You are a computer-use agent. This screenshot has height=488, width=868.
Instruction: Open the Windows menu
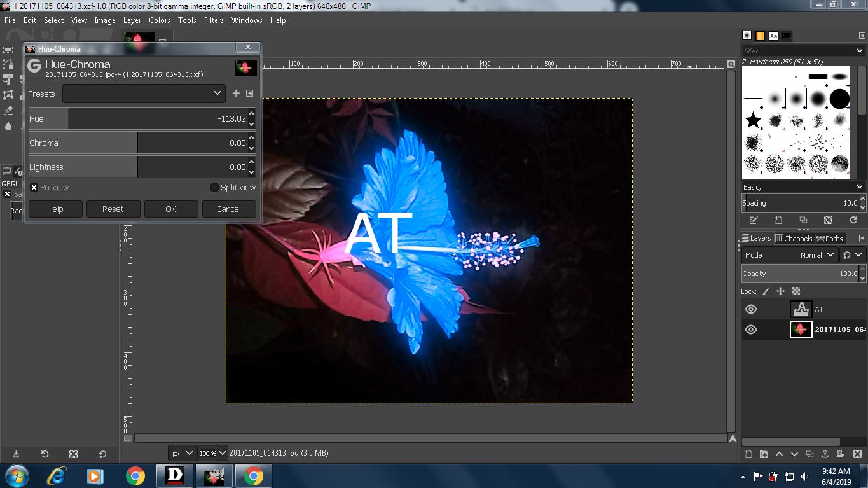(x=247, y=20)
